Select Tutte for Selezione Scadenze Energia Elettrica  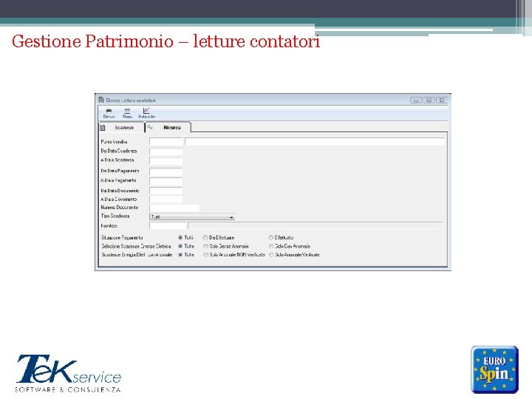tap(180, 246)
